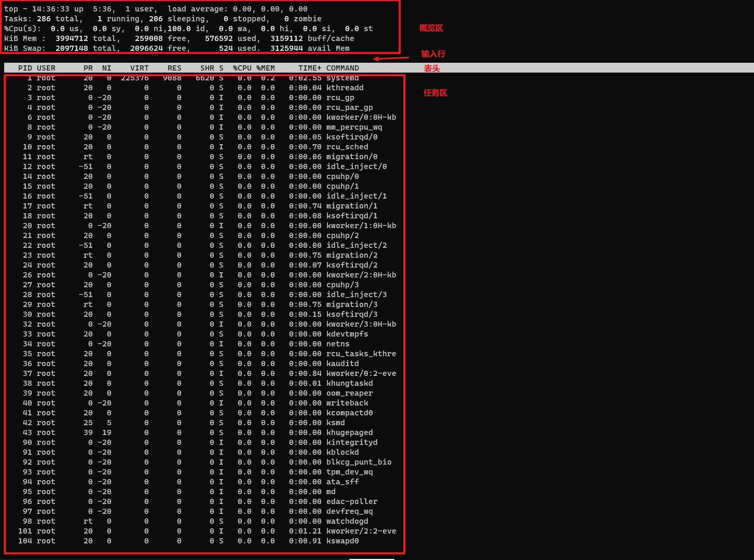Select the watchdogd process name
Screen dimensions: 754x560
point(347,521)
